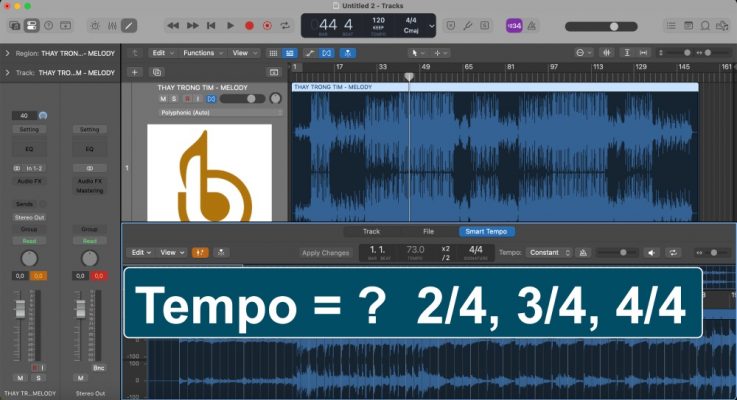
Task: Click the /2 tempo divider
Action: pos(446,258)
